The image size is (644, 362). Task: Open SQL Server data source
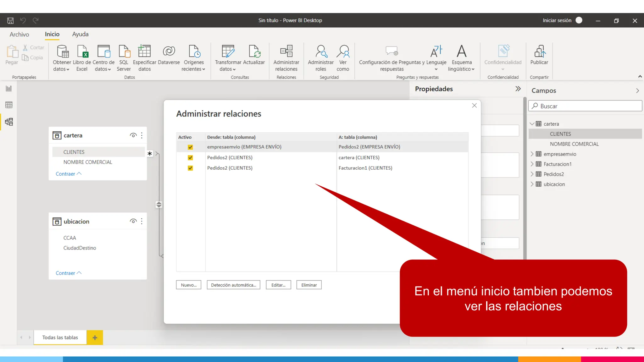[124, 52]
